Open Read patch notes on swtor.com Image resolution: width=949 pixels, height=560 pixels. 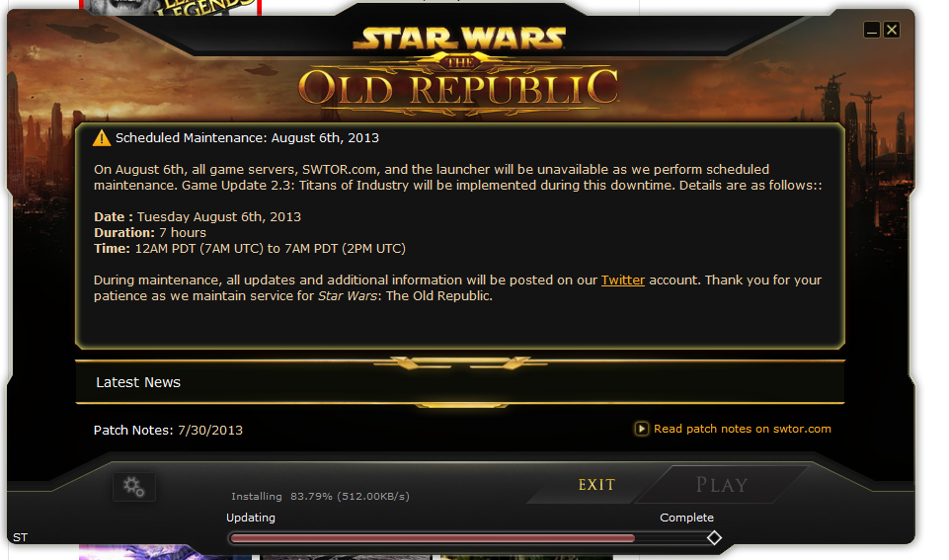pyautogui.click(x=742, y=429)
